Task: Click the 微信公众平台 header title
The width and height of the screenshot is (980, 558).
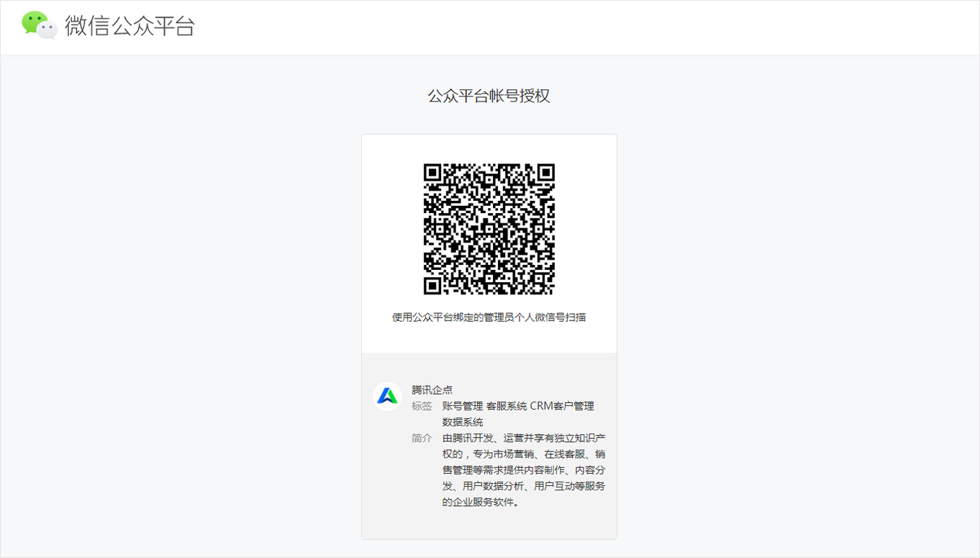Action: [x=130, y=26]
